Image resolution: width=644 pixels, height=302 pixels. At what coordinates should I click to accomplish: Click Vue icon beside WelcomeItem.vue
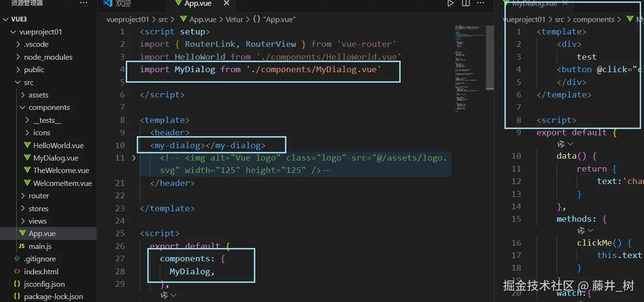pyautogui.click(x=27, y=183)
